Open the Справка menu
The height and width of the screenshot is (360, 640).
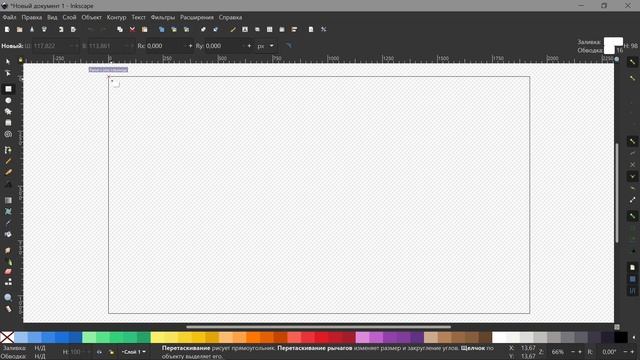[230, 18]
